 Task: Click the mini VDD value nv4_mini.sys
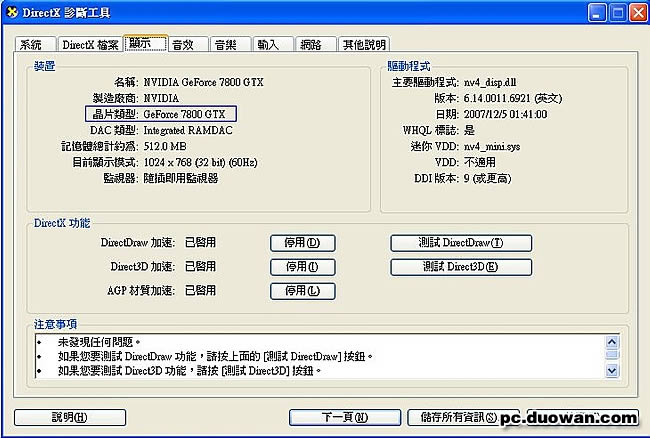pos(492,146)
